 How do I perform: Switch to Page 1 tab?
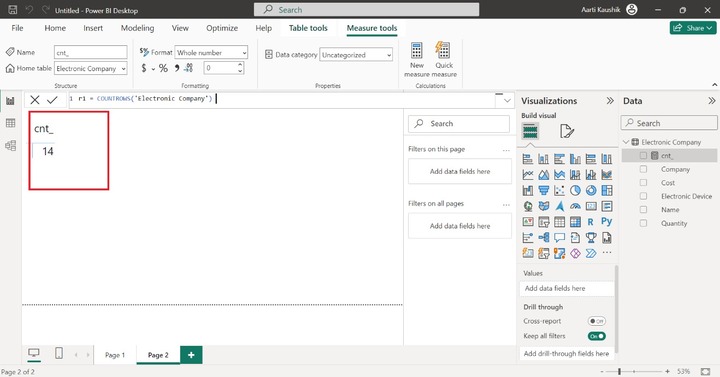[x=115, y=355]
